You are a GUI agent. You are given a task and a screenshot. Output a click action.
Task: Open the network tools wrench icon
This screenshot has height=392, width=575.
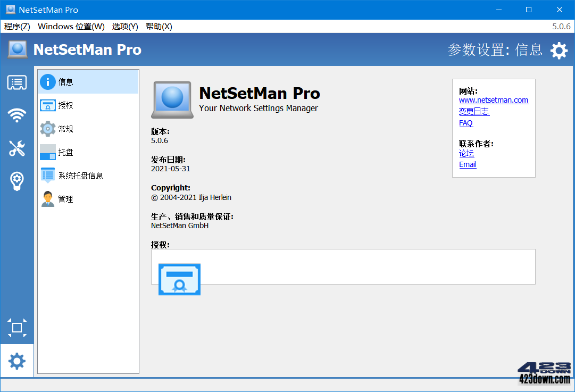coord(16,149)
